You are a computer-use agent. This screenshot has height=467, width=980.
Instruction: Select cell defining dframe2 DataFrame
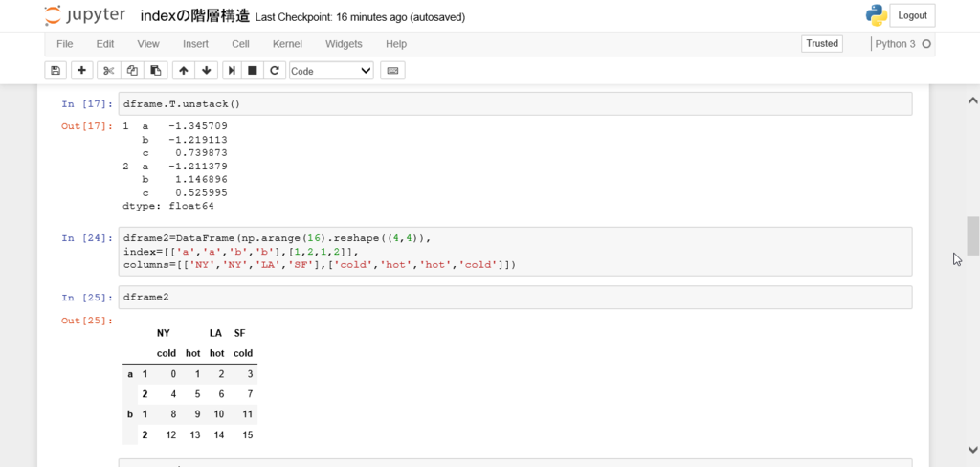point(515,252)
